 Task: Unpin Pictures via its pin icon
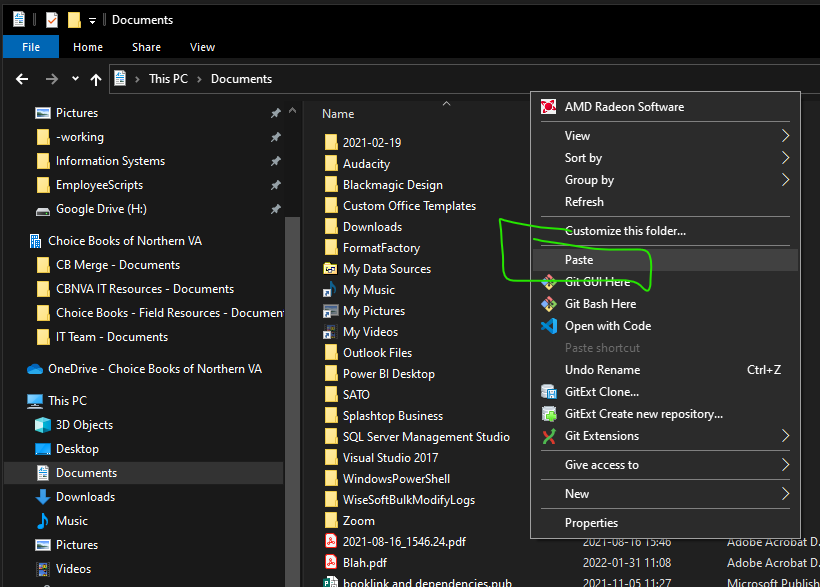tap(276, 113)
